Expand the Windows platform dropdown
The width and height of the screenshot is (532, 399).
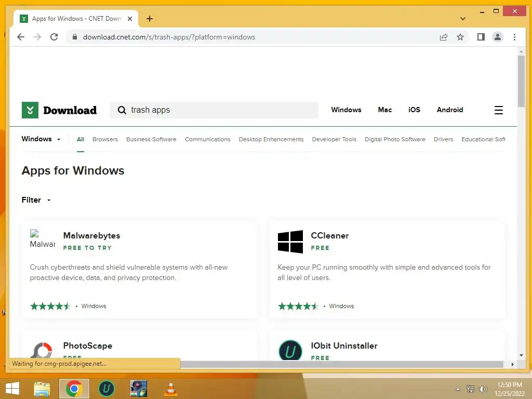point(41,139)
